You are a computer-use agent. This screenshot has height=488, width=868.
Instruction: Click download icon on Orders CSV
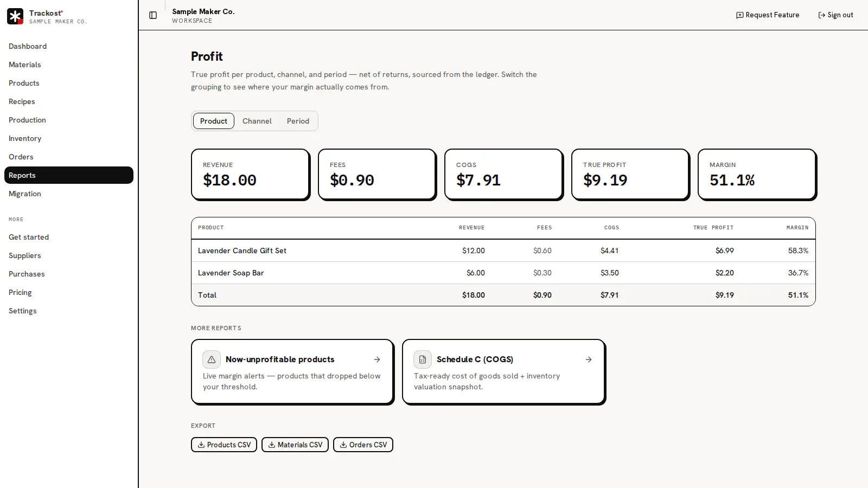(x=343, y=445)
